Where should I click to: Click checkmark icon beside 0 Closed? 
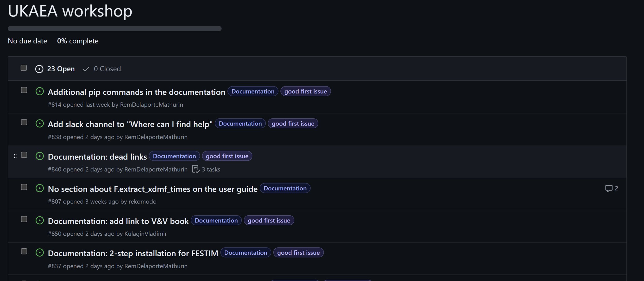[x=86, y=69]
